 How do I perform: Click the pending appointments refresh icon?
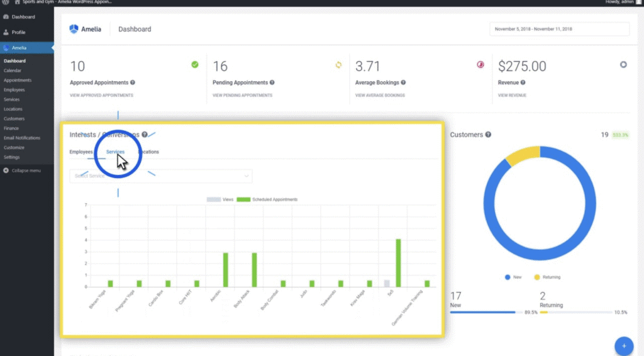(x=338, y=64)
